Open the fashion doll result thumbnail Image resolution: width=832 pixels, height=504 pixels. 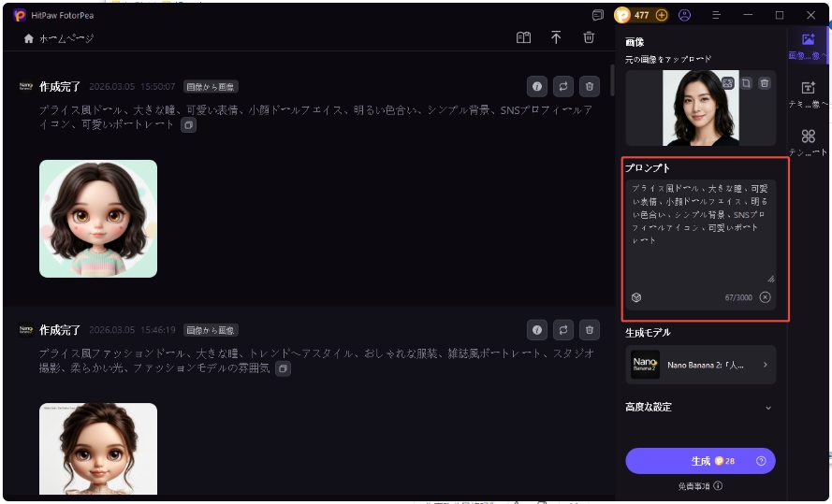(98, 449)
